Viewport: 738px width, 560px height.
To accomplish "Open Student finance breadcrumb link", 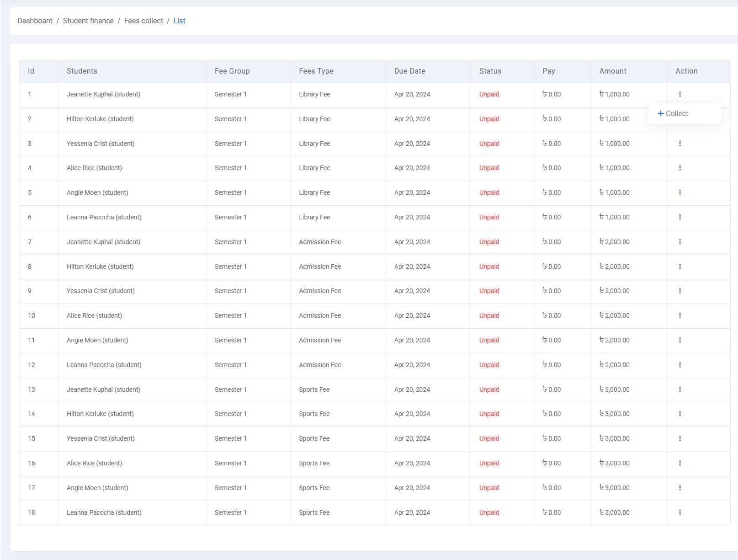I will tap(88, 21).
